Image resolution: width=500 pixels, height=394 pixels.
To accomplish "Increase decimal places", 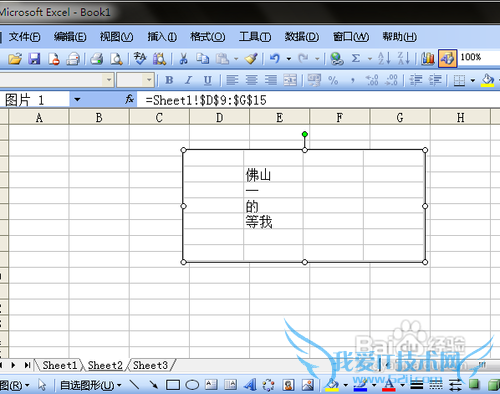I will pyautogui.click(x=372, y=80).
